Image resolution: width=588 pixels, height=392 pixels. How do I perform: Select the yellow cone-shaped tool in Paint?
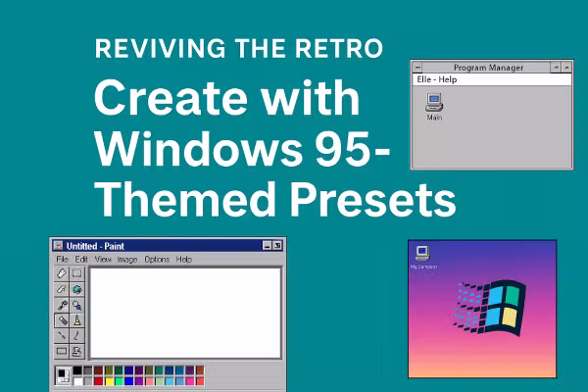(x=76, y=320)
